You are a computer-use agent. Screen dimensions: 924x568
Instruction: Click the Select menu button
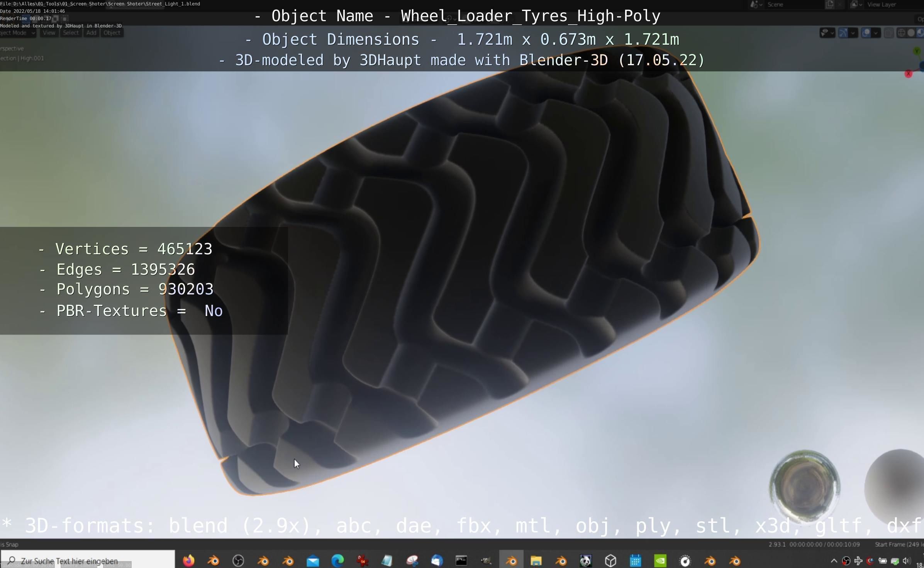point(71,33)
